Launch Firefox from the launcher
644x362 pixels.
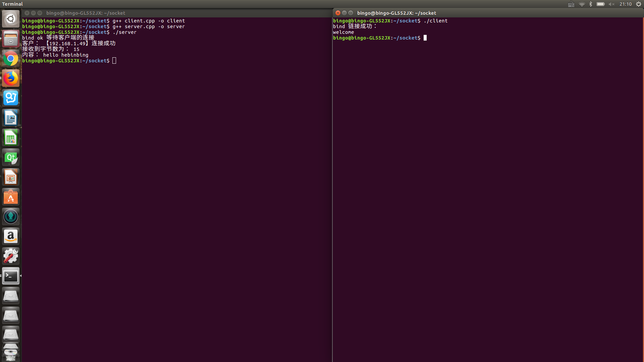(x=10, y=77)
